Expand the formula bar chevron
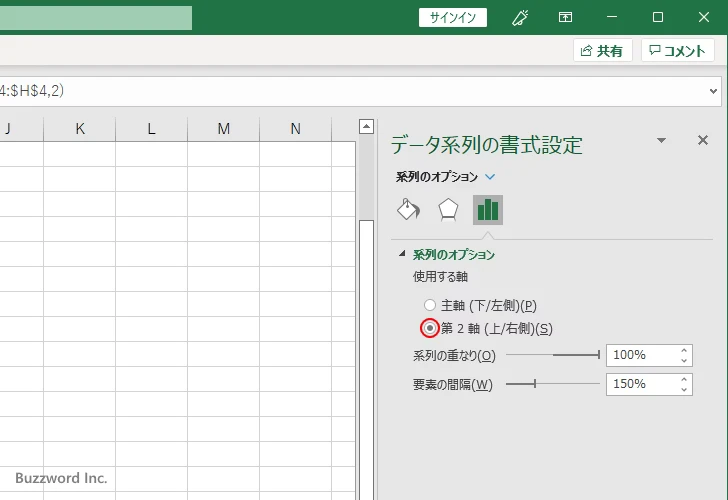The width and height of the screenshot is (728, 500). coord(714,91)
